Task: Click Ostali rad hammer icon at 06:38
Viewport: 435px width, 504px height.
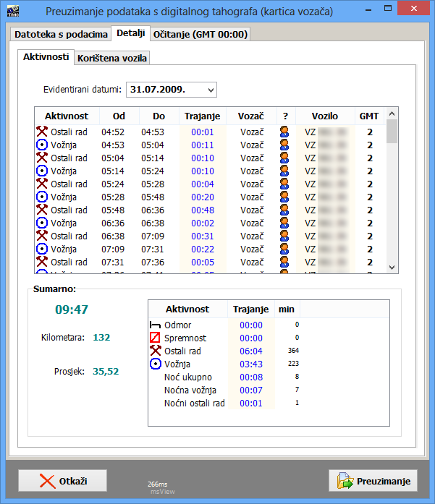Action: coord(42,236)
